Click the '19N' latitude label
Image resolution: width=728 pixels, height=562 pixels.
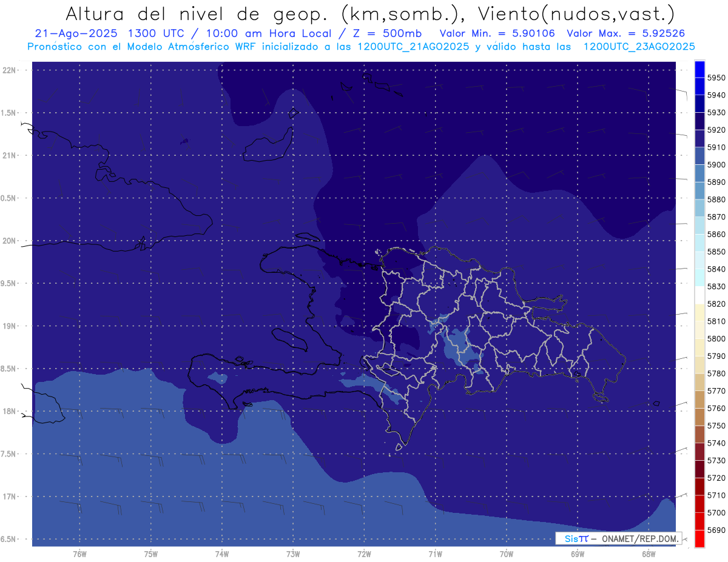pos(10,326)
